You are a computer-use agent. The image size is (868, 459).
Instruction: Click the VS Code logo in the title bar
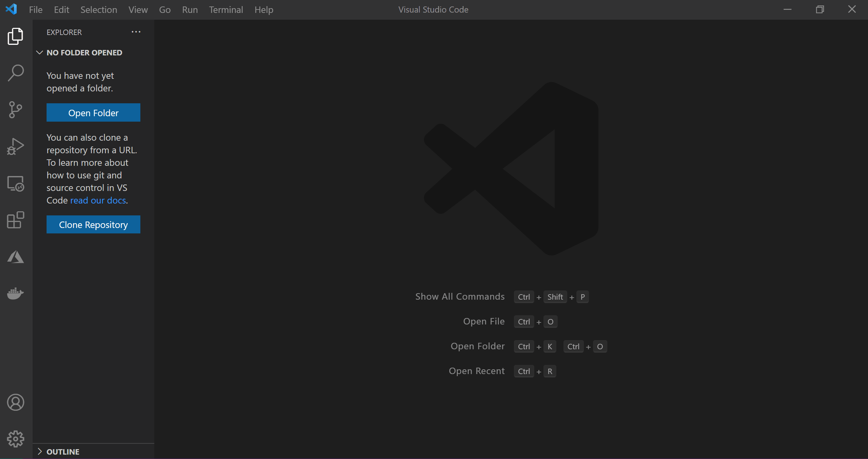(x=11, y=9)
